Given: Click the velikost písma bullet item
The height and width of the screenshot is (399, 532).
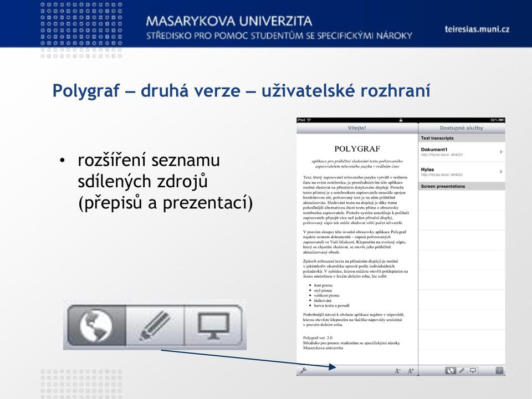Looking at the screenshot, I should pyautogui.click(x=326, y=295).
